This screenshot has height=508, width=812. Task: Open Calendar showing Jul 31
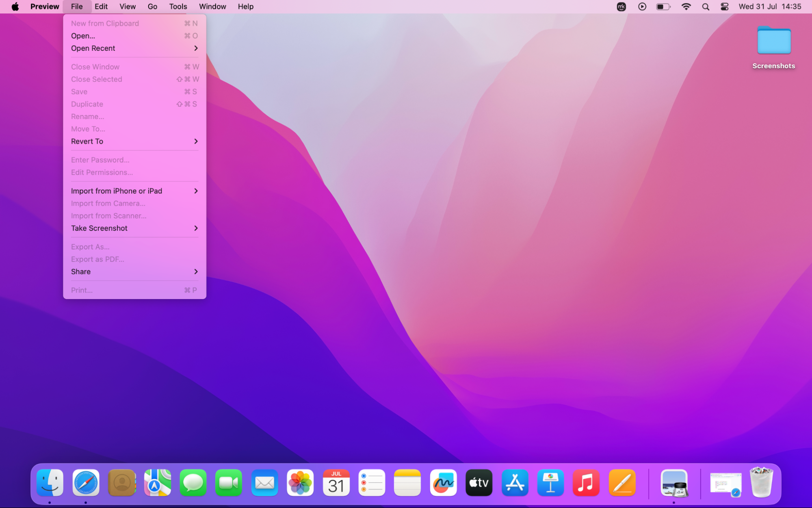(336, 483)
